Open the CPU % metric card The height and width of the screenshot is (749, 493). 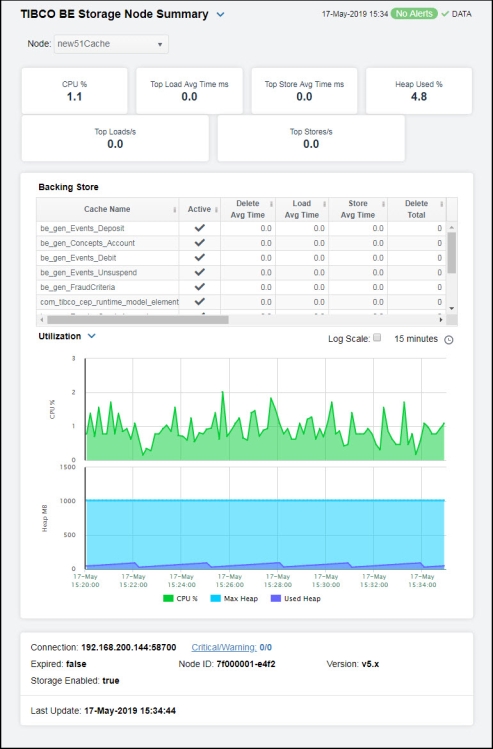pyautogui.click(x=75, y=91)
